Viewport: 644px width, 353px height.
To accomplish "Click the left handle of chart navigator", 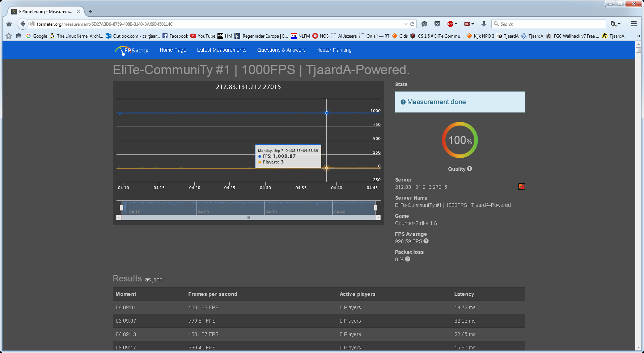I will click(122, 208).
